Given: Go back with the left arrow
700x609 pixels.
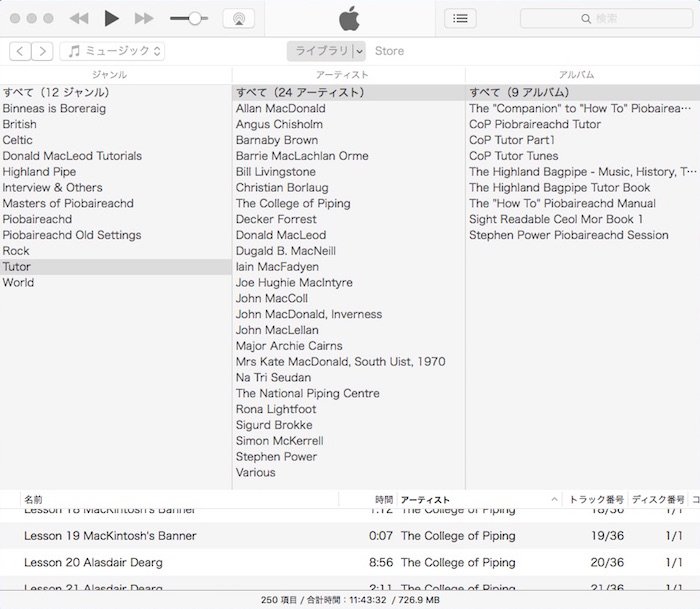Looking at the screenshot, I should tap(20, 51).
